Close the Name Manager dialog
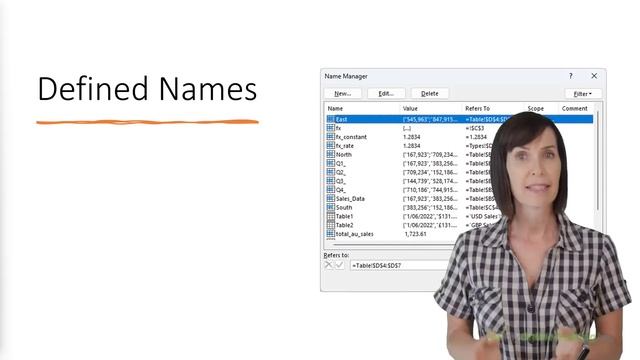This screenshot has width=640, height=360. (x=594, y=76)
